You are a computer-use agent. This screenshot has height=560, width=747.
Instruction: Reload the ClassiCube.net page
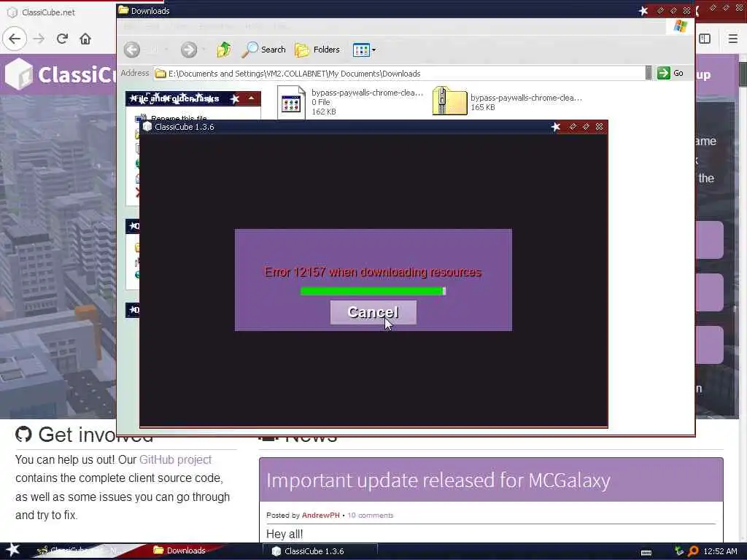coord(62,39)
